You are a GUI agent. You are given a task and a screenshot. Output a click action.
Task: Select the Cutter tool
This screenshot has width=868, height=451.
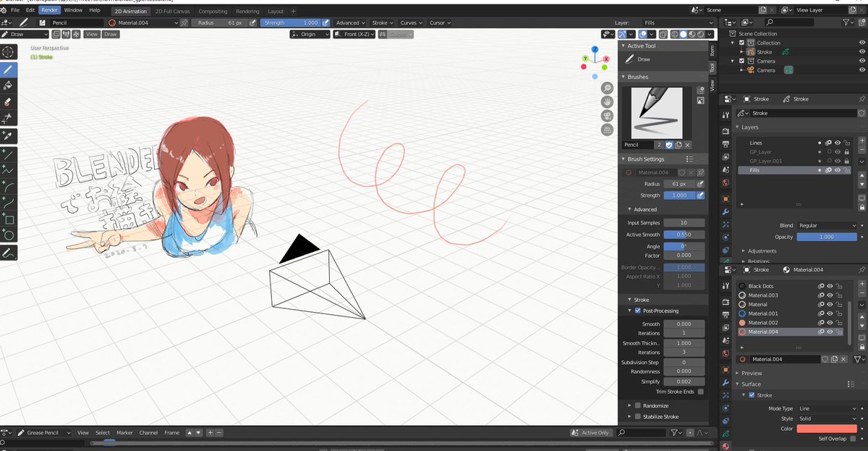[x=9, y=119]
